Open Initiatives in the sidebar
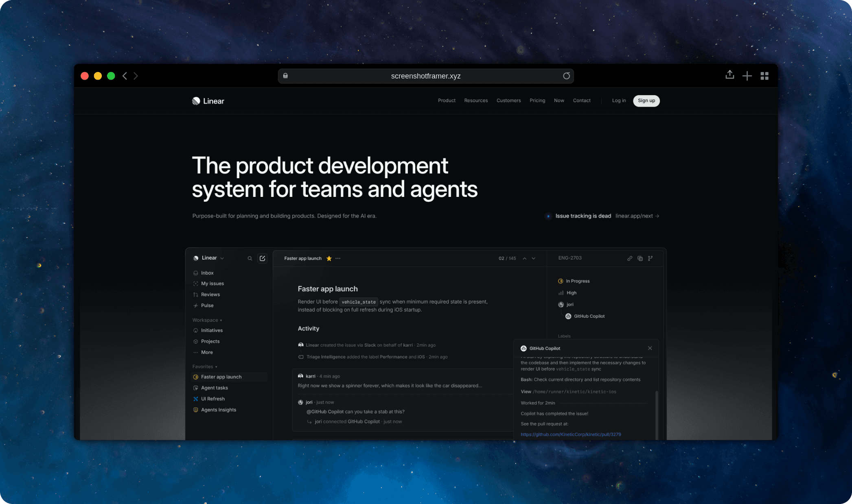 pyautogui.click(x=212, y=330)
